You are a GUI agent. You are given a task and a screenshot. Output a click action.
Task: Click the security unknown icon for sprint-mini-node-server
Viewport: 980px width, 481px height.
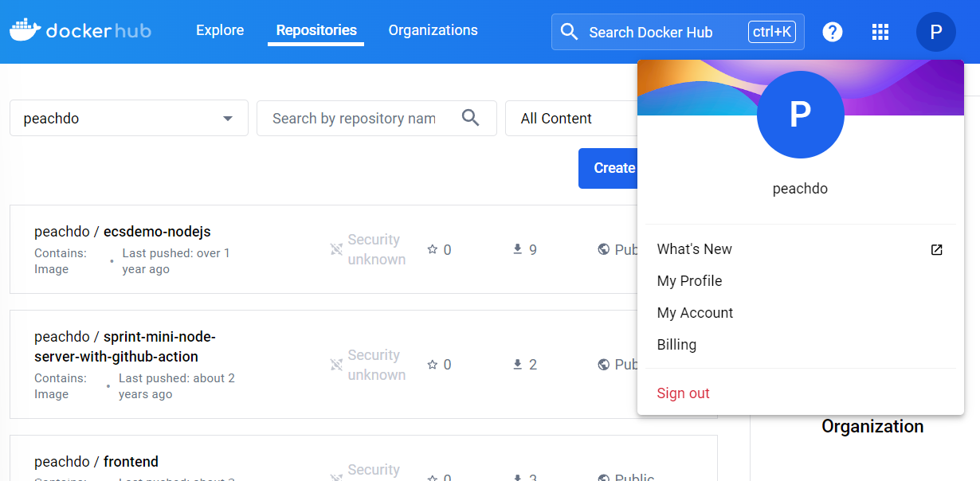[x=336, y=365]
